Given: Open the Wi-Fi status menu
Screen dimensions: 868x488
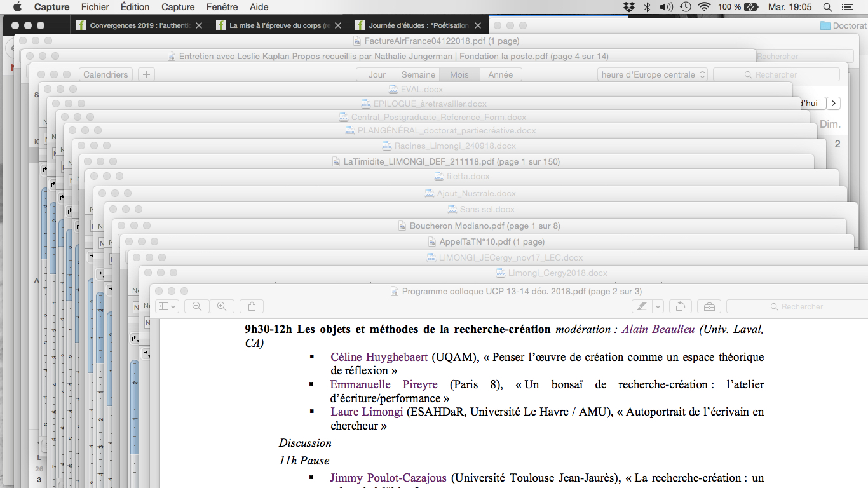Looking at the screenshot, I should pyautogui.click(x=703, y=7).
